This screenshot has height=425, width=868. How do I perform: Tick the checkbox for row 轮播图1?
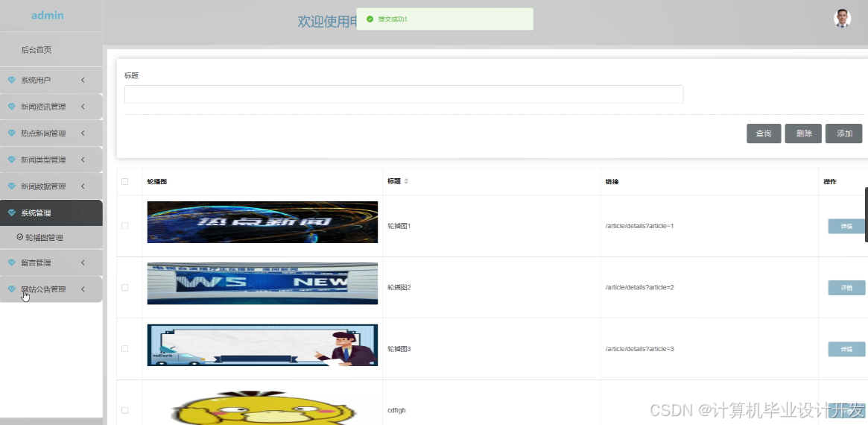tap(124, 226)
